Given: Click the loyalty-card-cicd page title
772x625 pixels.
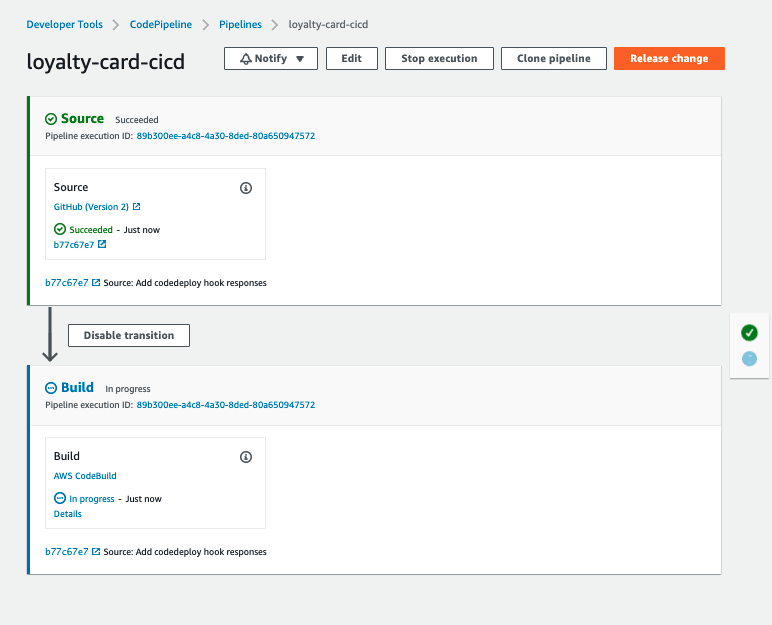Looking at the screenshot, I should tap(105, 62).
